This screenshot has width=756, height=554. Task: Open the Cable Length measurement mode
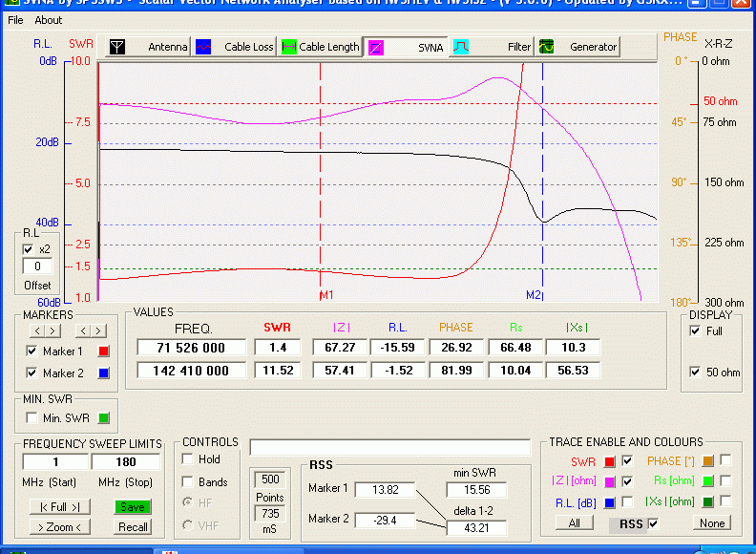pyautogui.click(x=321, y=46)
